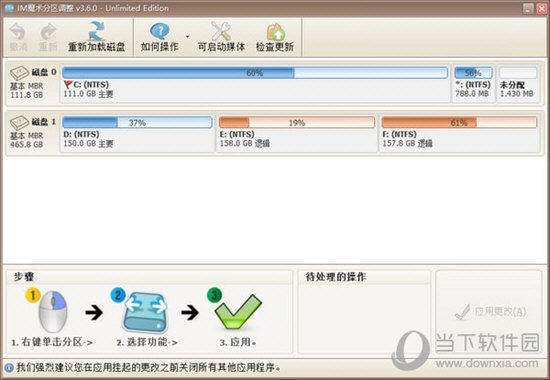The image size is (550, 380).
Task: Click the '465.8 GB' disk 1 size text
Action: 27,144
